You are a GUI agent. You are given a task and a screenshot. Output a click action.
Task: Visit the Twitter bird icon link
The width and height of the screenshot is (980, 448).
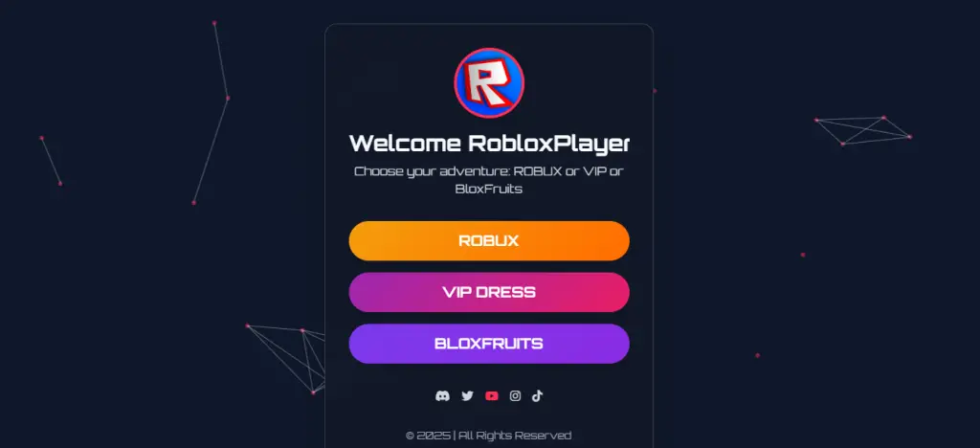467,395
